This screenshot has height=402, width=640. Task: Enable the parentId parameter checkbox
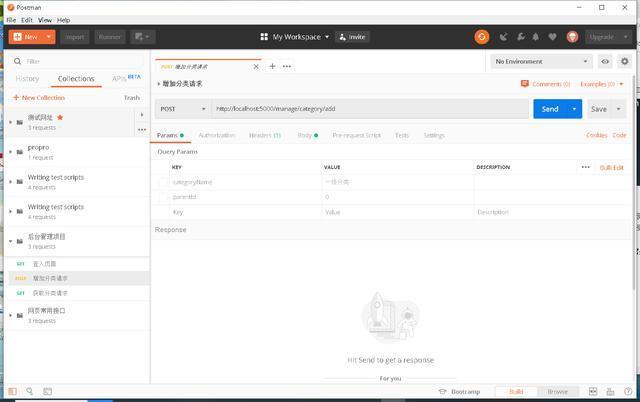click(x=164, y=197)
